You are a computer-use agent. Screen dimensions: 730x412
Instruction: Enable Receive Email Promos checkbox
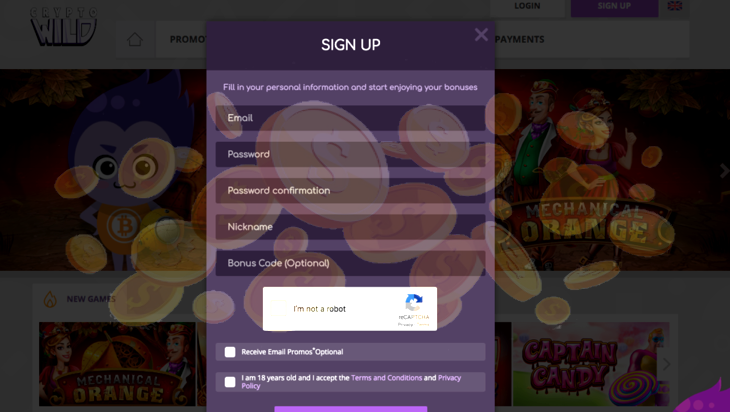coord(230,352)
